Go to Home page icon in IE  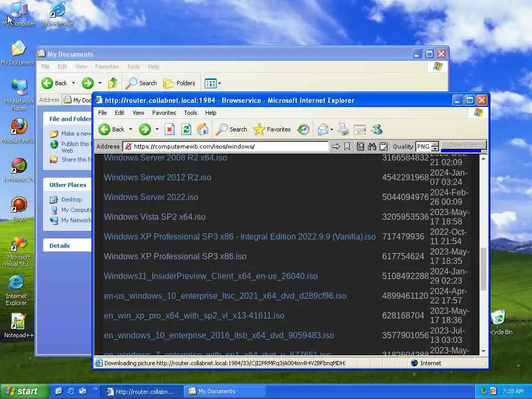203,129
